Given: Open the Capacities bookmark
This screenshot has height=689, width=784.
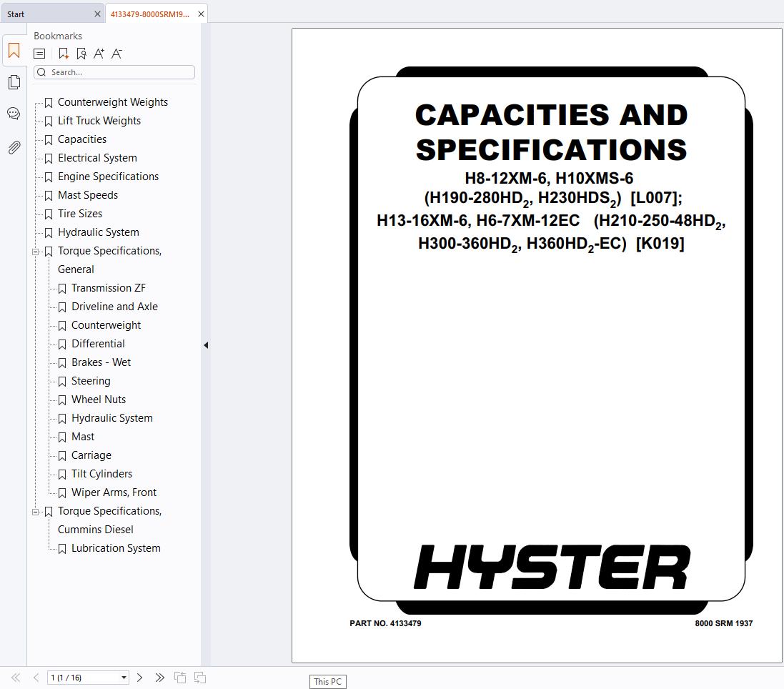Looking at the screenshot, I should (x=82, y=139).
